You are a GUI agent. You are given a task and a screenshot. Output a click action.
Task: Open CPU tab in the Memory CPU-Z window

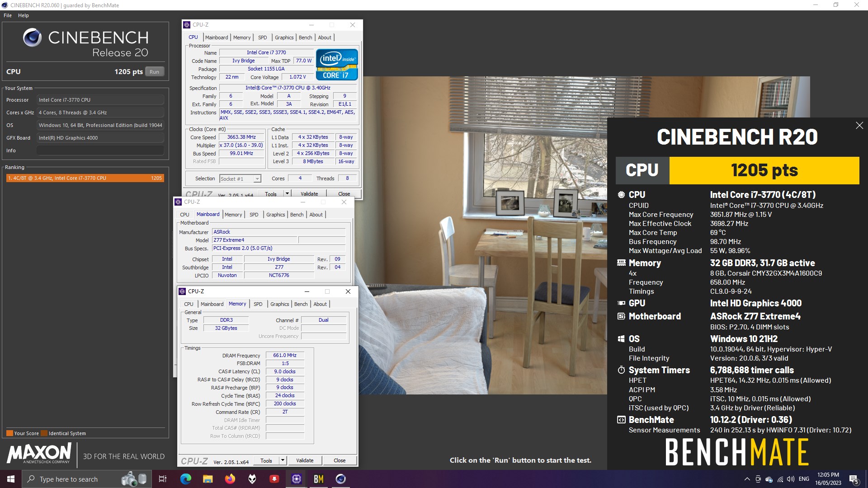pyautogui.click(x=189, y=304)
